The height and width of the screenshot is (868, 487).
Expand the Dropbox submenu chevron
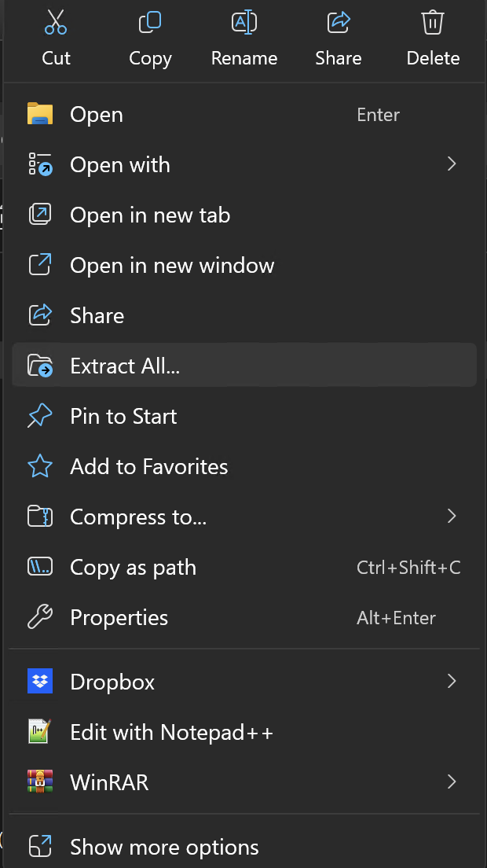(452, 681)
